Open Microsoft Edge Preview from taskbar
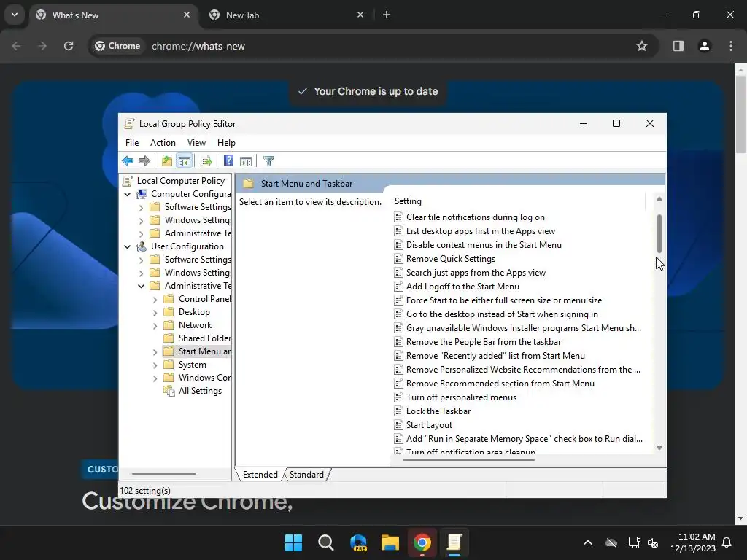 pyautogui.click(x=358, y=542)
